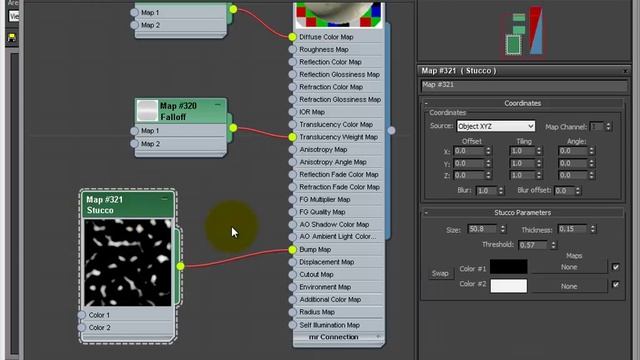
Task: Click the Translucency Weight Map input socket
Action: click(292, 137)
